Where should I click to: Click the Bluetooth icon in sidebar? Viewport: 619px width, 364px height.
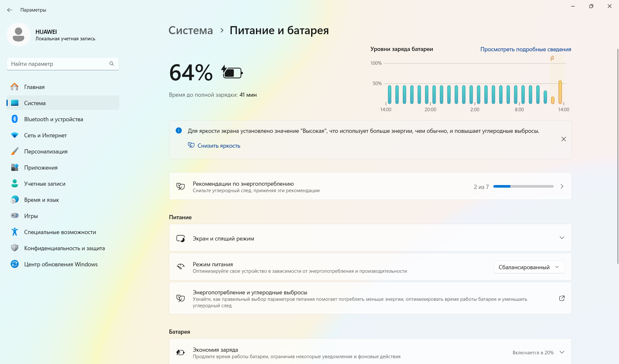click(15, 119)
